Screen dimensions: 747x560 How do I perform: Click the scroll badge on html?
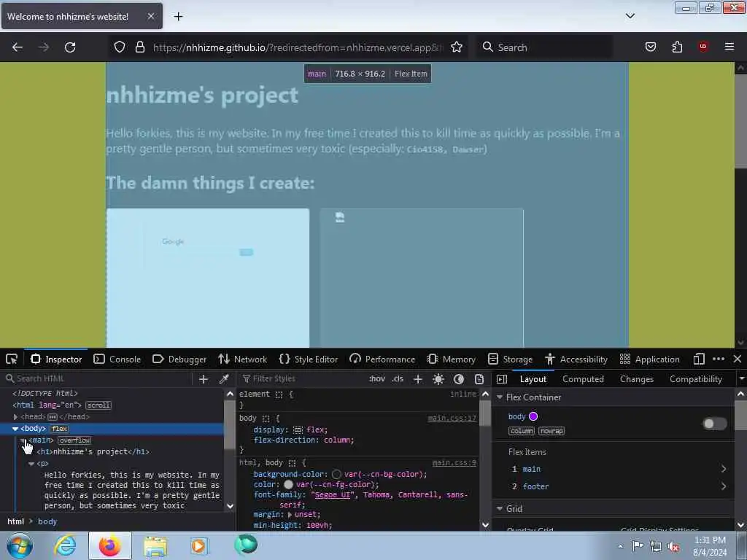pos(98,405)
